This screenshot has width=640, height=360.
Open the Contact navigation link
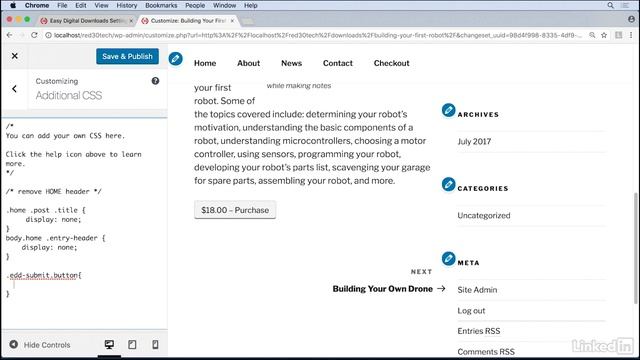click(338, 63)
